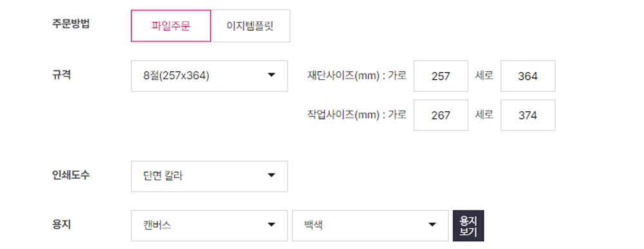Open the 캔버스 paper type dropdown
644x249 pixels.
(x=209, y=226)
